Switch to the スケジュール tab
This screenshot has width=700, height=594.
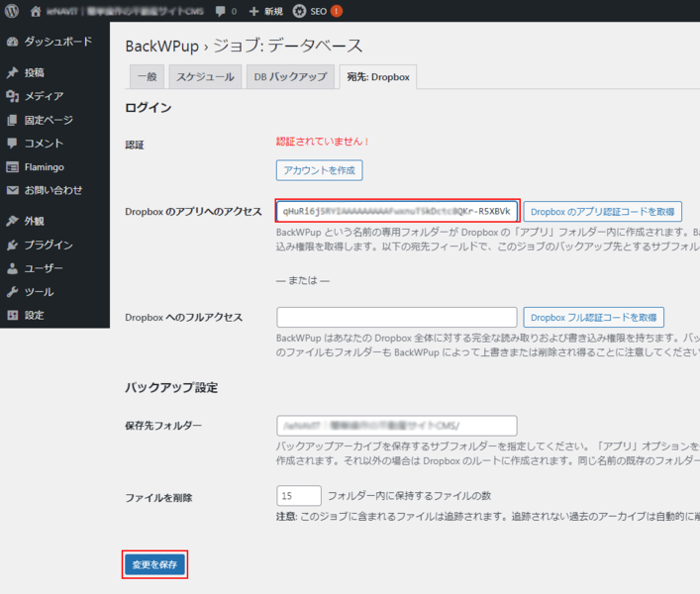pyautogui.click(x=205, y=77)
